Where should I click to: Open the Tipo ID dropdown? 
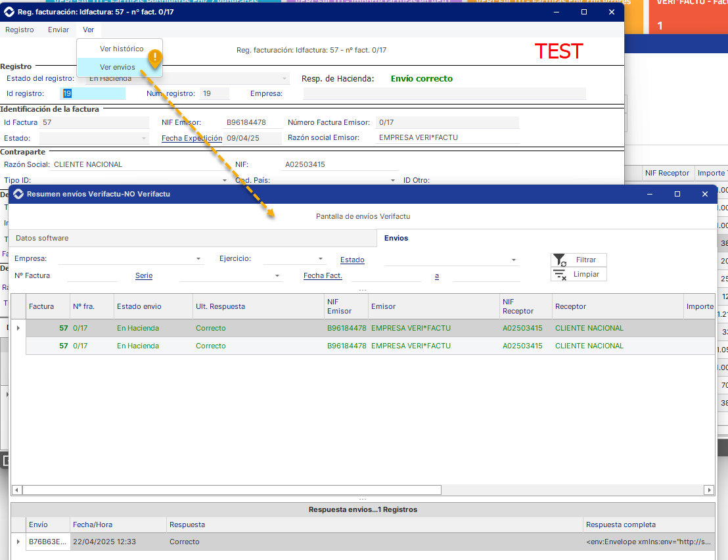pyautogui.click(x=225, y=180)
